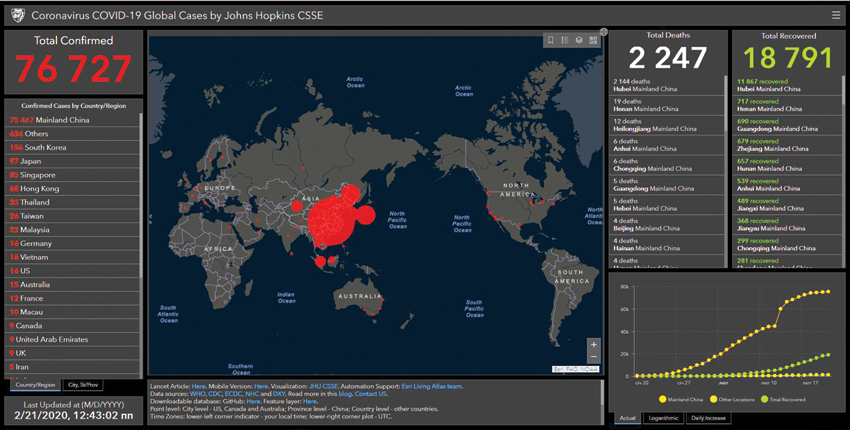Viewport: 850px width, 430px height.
Task: Open the map bookmarks tool
Action: coord(550,40)
